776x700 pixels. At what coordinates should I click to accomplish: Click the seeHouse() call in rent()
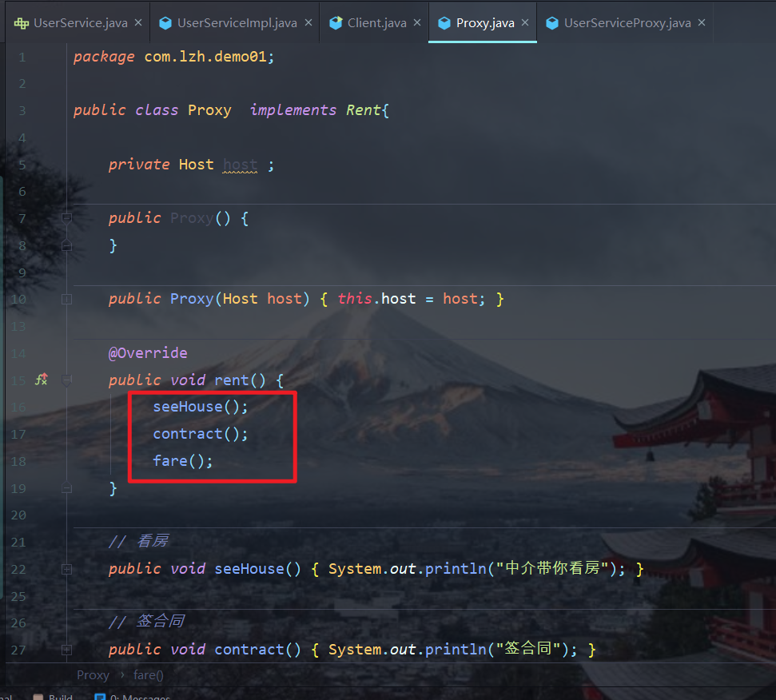[200, 407]
